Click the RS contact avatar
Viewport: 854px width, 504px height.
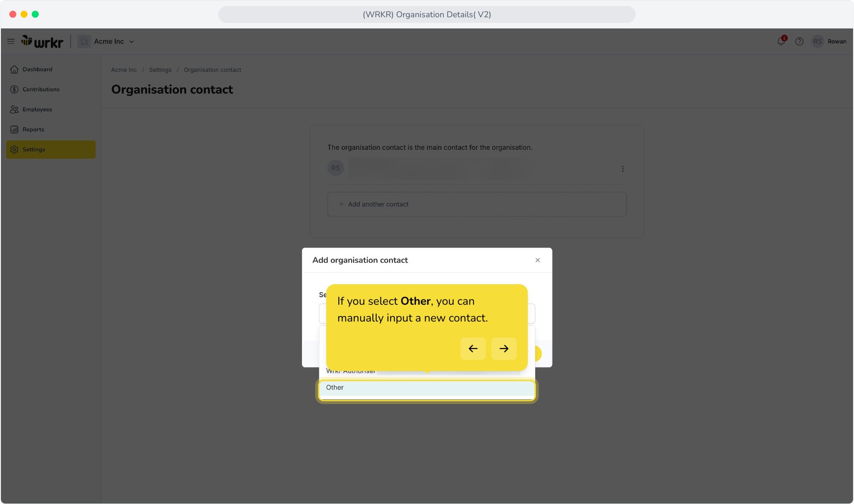coord(336,168)
